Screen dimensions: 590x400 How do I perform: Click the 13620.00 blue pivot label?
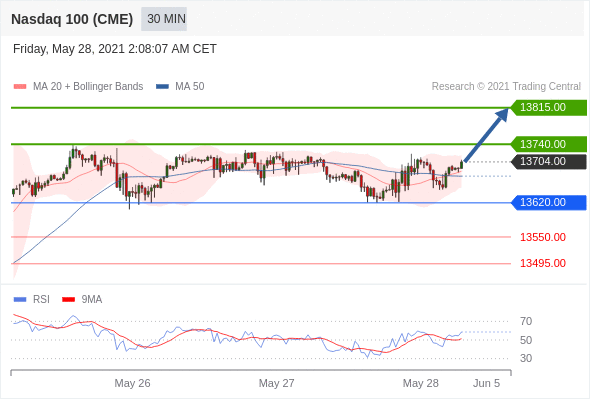click(x=549, y=202)
